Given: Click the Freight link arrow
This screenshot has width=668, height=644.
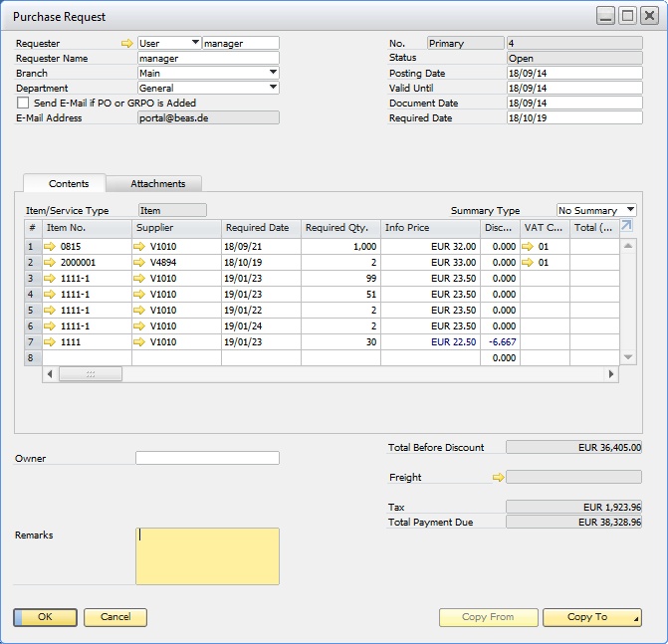Looking at the screenshot, I should click(x=499, y=478).
